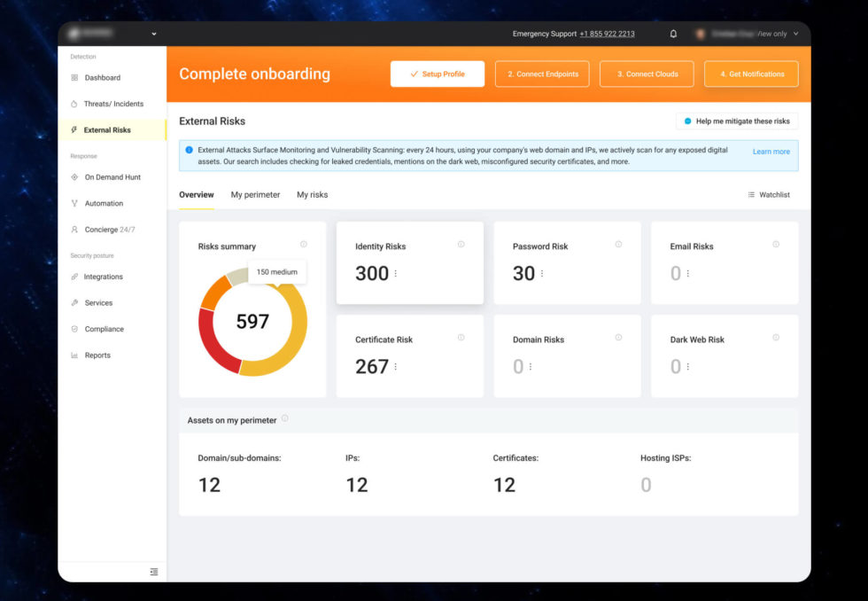Image resolution: width=868 pixels, height=601 pixels.
Task: Click the External Risks icon
Action: (74, 129)
